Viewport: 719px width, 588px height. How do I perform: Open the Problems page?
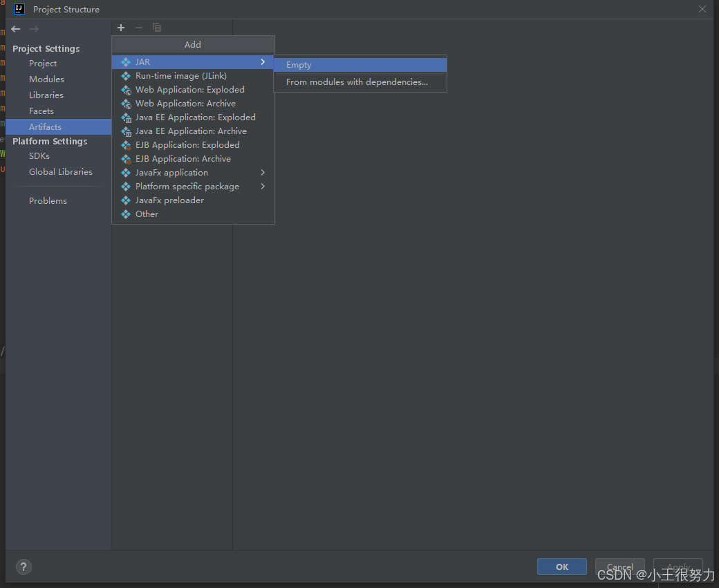[58, 201]
